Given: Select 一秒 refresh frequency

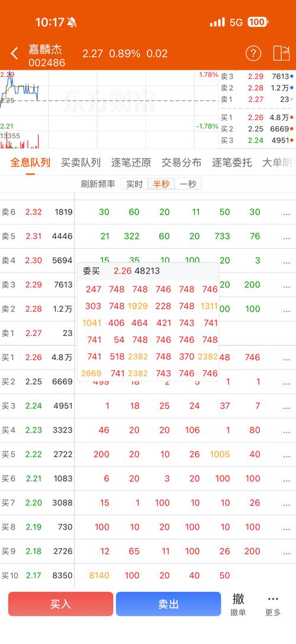Looking at the screenshot, I should click(188, 184).
